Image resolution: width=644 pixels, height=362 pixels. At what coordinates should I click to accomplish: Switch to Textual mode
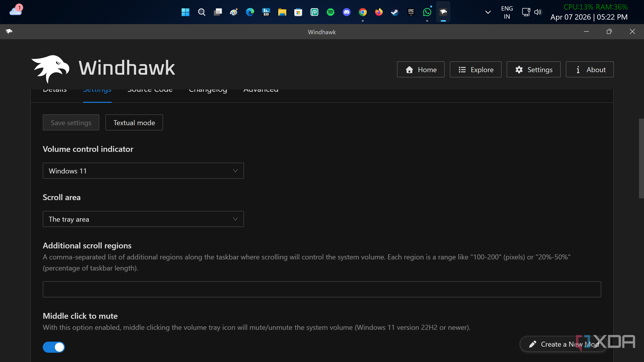(134, 122)
